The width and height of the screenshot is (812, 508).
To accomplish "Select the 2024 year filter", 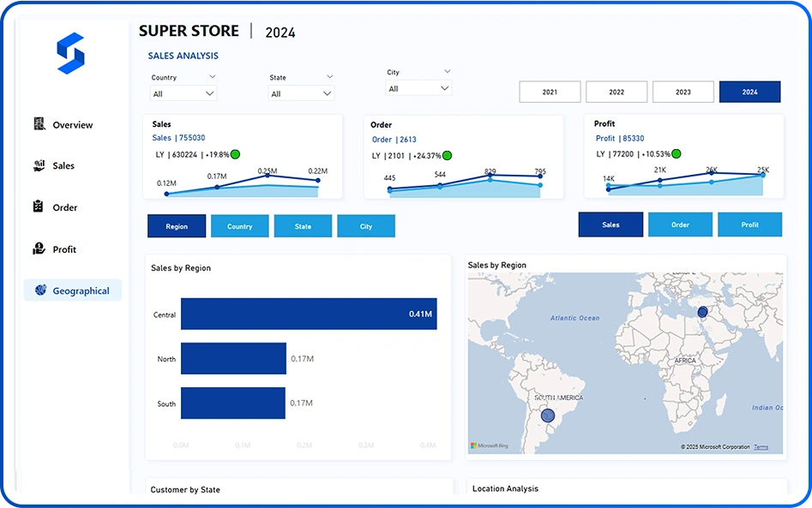I will [749, 92].
